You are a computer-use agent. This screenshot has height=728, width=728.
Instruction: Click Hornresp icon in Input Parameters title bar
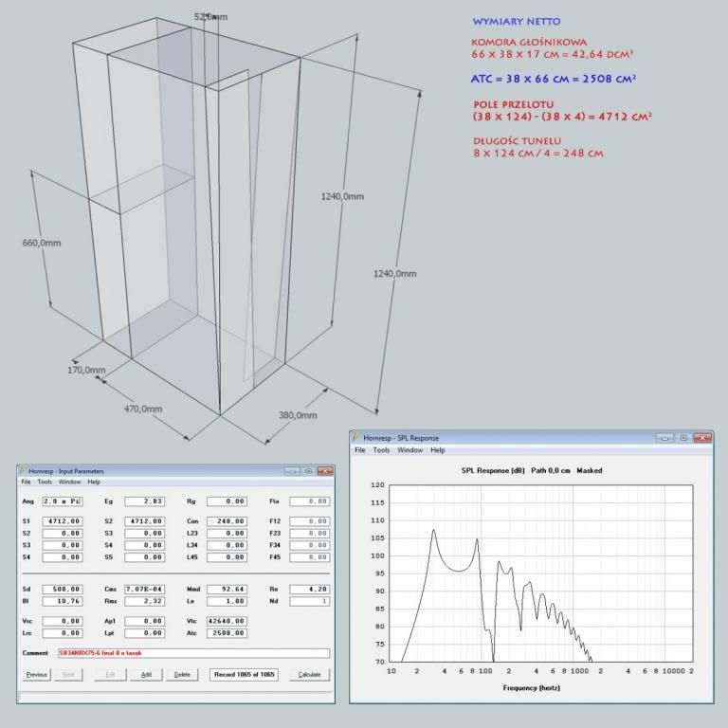tap(23, 471)
